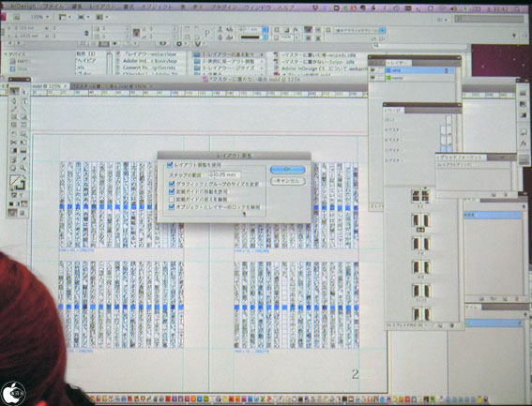Screen dimensions: 532x406
Task: Open the view options dropdown in application bar
Action: [x=65, y=17]
